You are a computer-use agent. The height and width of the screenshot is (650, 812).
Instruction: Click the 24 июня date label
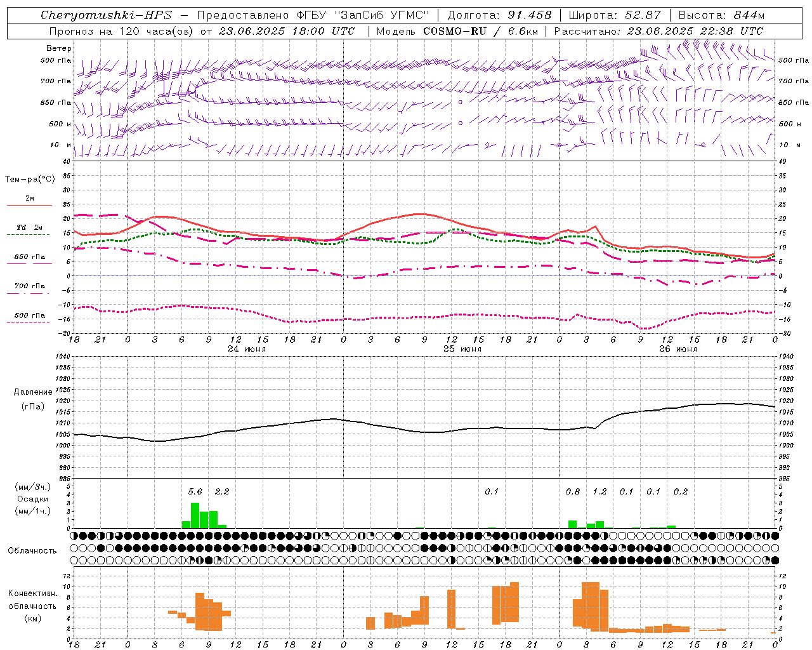[247, 349]
